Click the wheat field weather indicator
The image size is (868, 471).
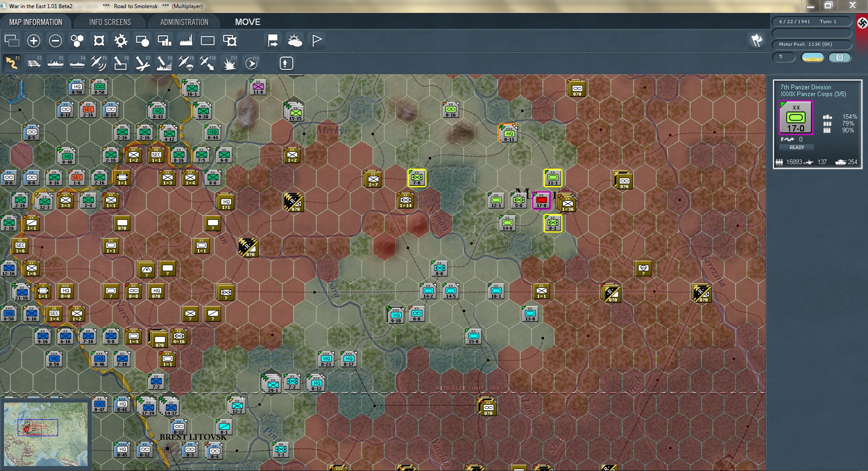(813, 57)
